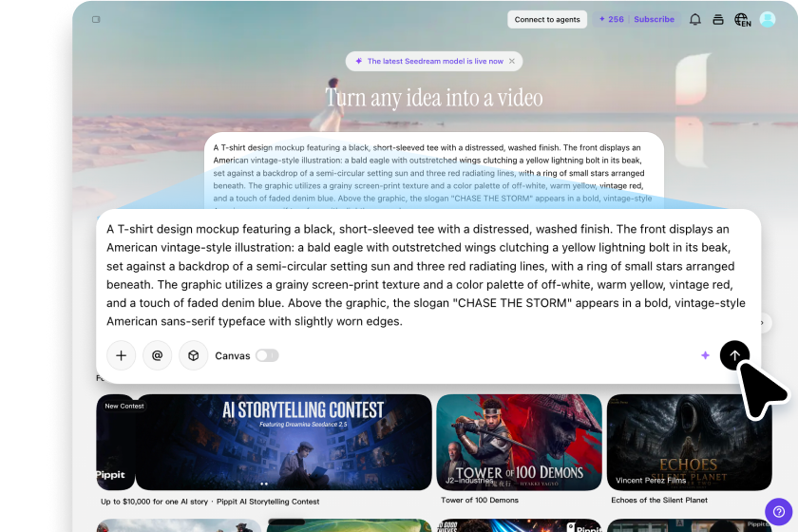798x532 pixels.
Task: Add an attachment with the plus button
Action: point(122,355)
